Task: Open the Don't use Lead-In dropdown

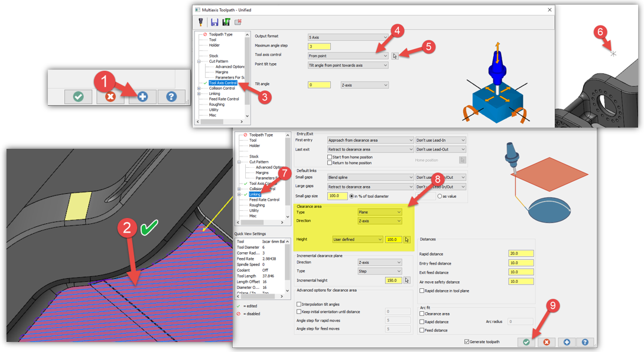Action: click(x=440, y=140)
